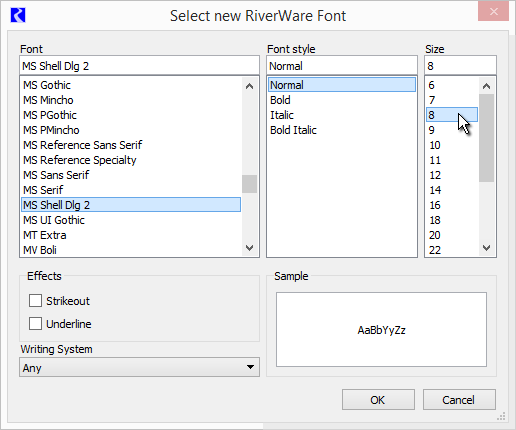Choose Normal in font style list
The width and height of the screenshot is (516, 430).
[342, 85]
